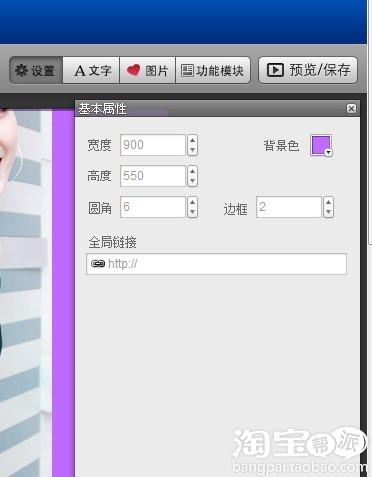372x477 pixels.
Task: Click the woman photo on the canvas
Action: point(26,293)
